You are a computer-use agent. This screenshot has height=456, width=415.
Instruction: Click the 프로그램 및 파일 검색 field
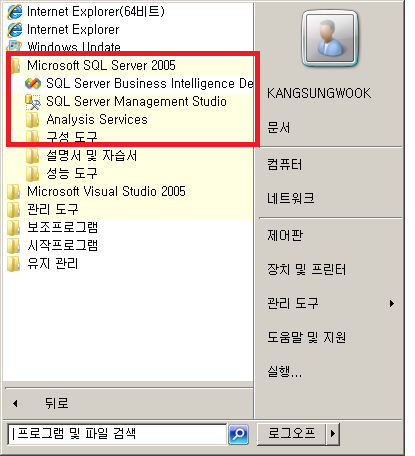[117, 434]
